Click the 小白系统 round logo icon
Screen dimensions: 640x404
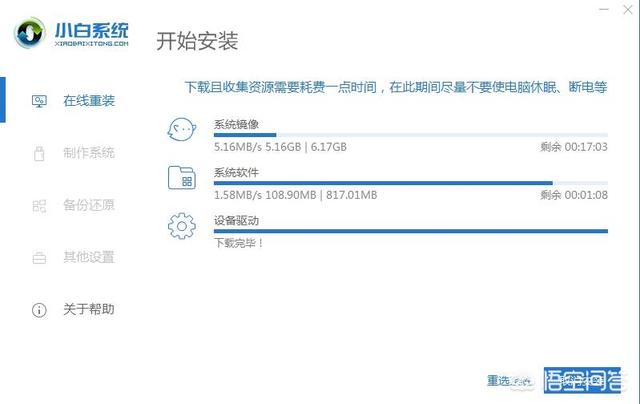(x=29, y=33)
